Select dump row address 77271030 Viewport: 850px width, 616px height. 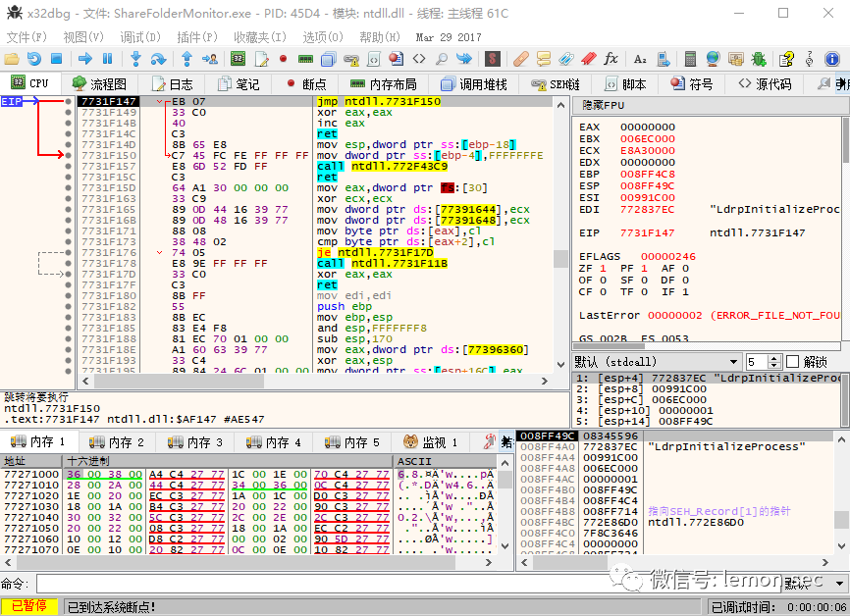click(x=31, y=506)
